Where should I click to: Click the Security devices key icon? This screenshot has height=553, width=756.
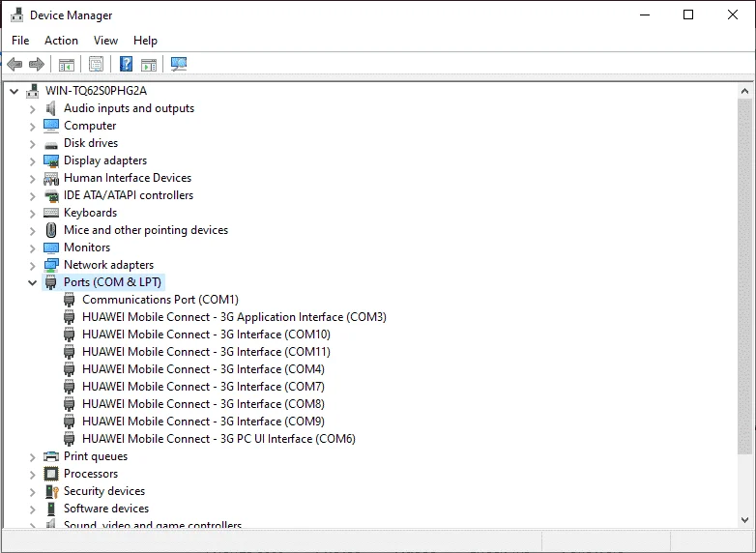click(x=51, y=491)
